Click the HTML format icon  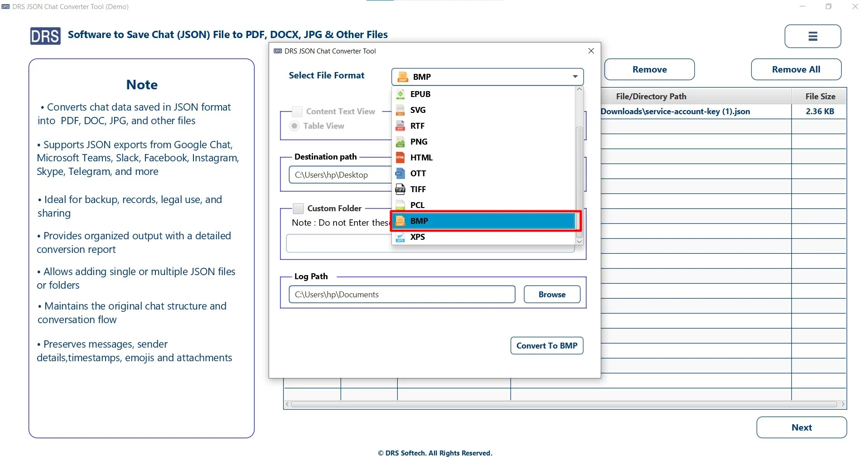pyautogui.click(x=400, y=158)
